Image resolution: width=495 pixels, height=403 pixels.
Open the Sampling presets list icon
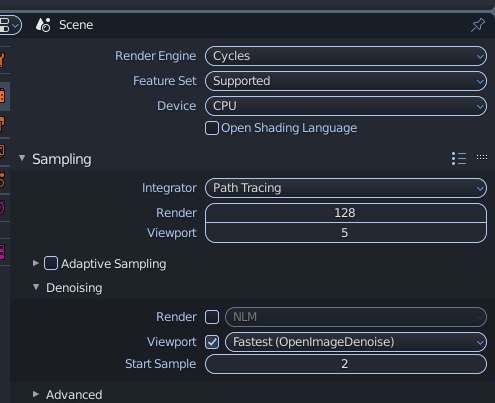459,159
